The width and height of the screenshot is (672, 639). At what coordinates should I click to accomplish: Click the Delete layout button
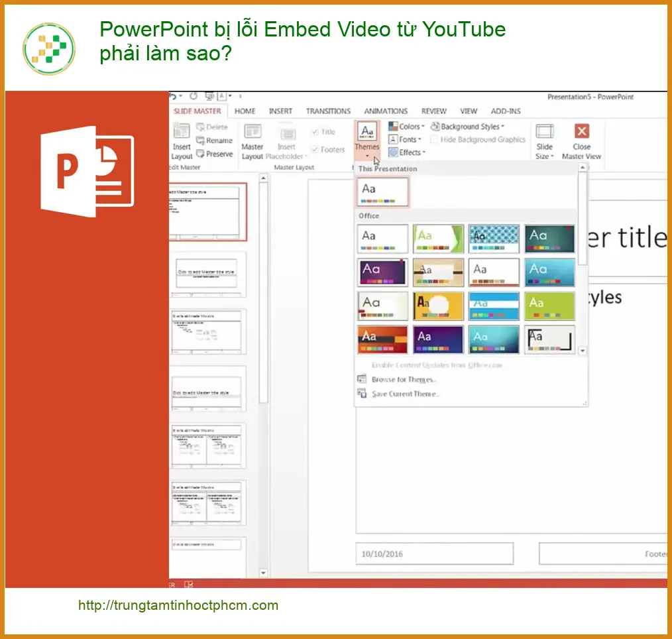[x=211, y=127]
